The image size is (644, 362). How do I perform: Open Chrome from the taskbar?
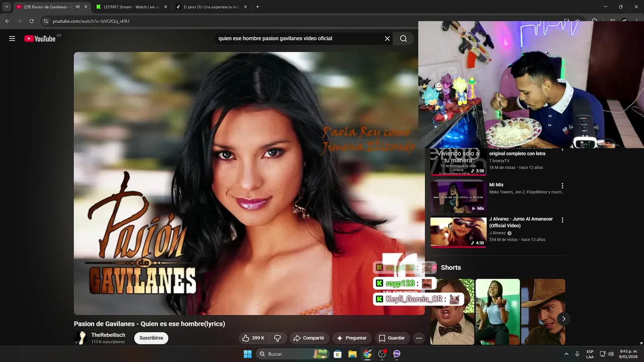tap(367, 354)
